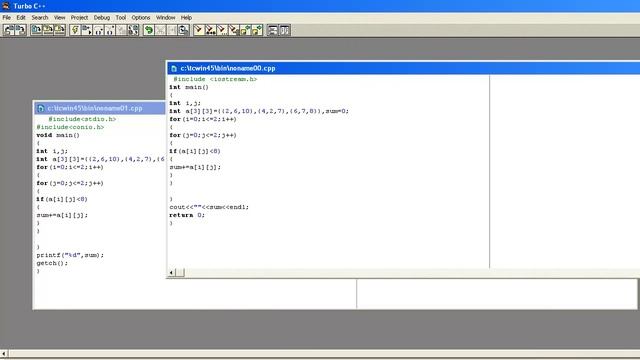
Task: Click the 'if(a[i][j]<8)' line in noname01.cpp
Action: coord(62,199)
